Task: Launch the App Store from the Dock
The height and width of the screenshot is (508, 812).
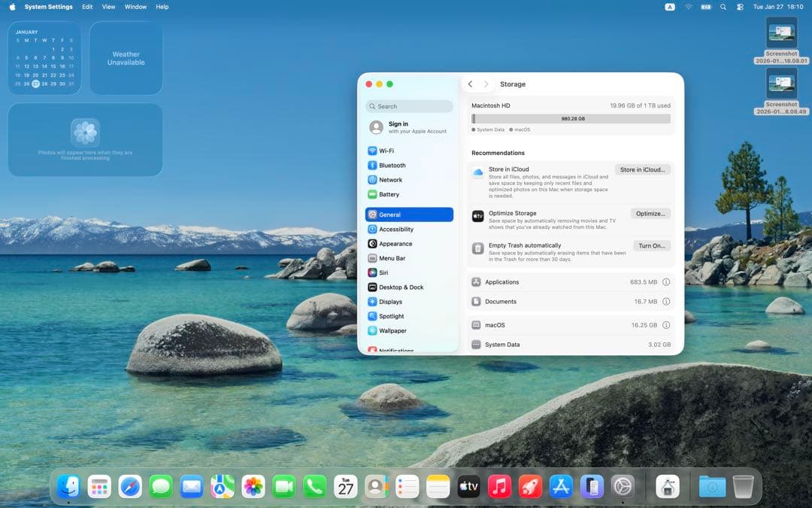Action: click(561, 486)
